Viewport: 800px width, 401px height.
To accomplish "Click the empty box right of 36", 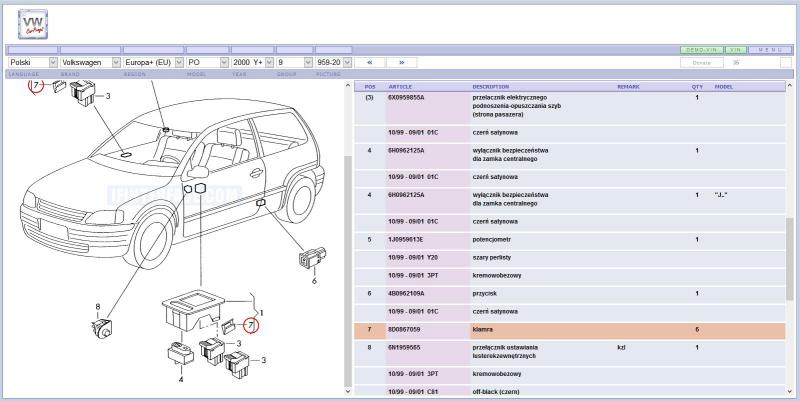I will pyautogui.click(x=786, y=63).
